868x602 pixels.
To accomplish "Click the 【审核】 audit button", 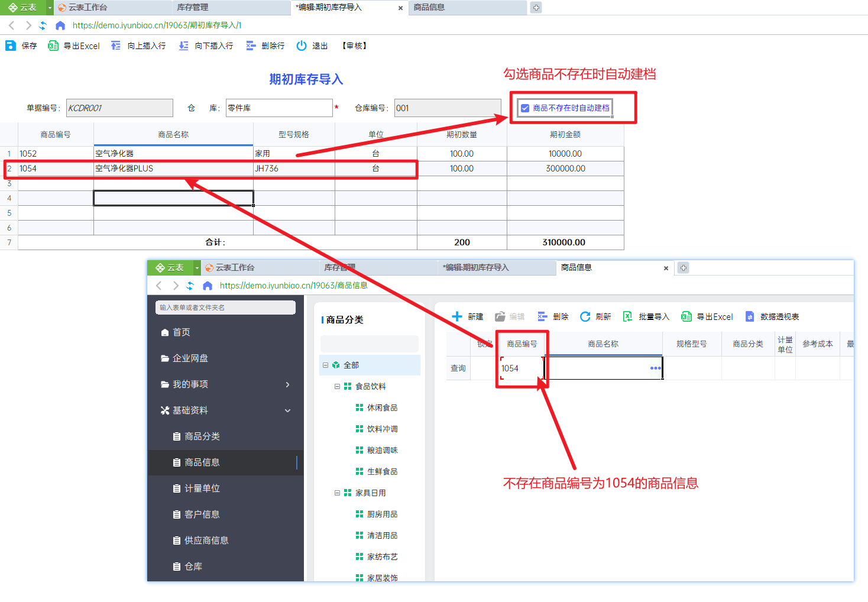I will pos(354,46).
